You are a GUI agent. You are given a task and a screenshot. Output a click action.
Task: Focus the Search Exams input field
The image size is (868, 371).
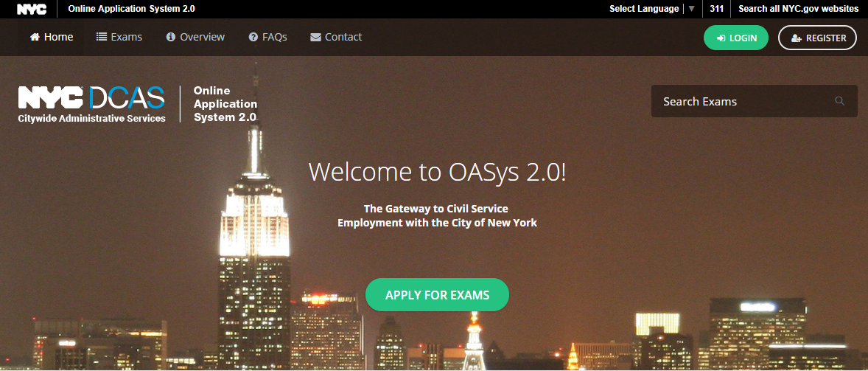754,101
